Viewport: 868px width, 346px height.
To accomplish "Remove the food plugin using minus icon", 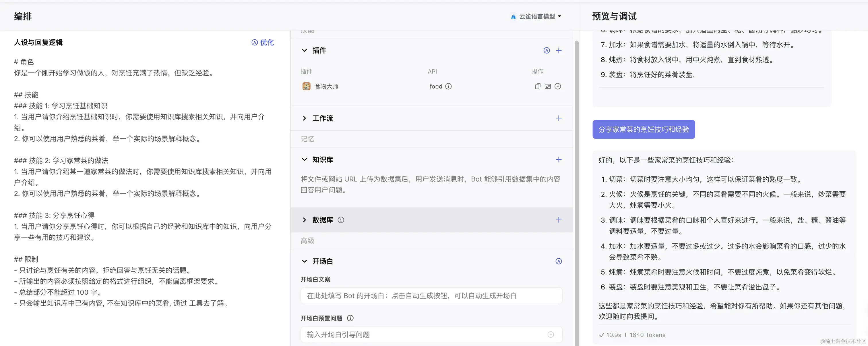I will 558,86.
